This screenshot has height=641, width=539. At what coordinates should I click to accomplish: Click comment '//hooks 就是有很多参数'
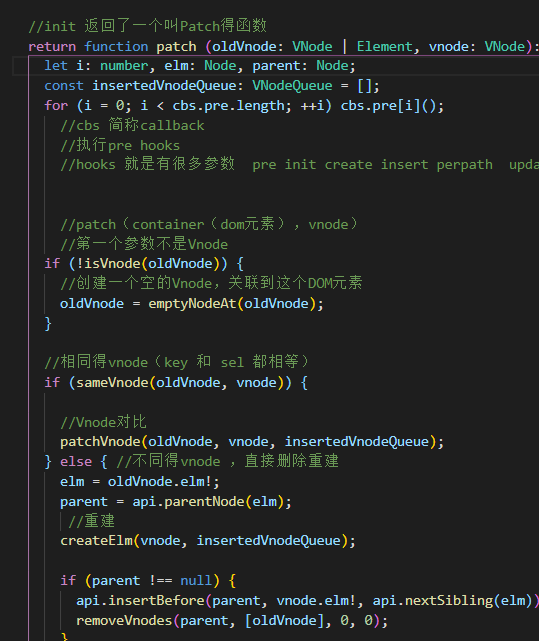(147, 165)
